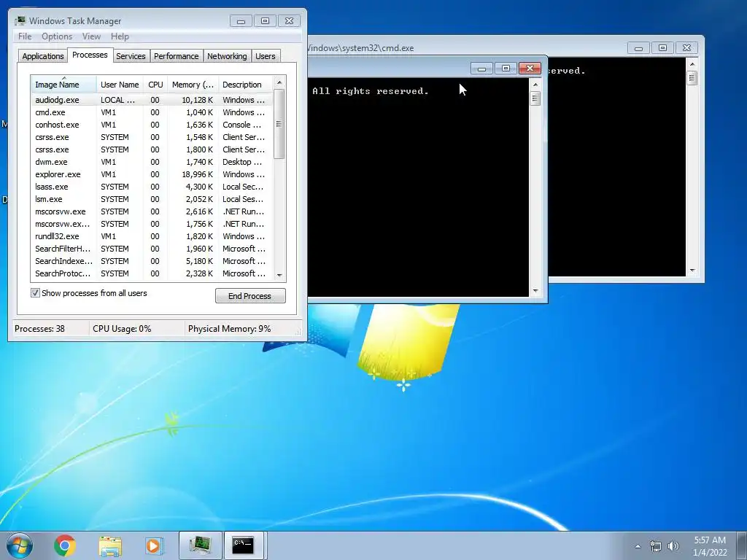This screenshot has height=560, width=747.
Task: Open the network tray icon
Action: pyautogui.click(x=656, y=546)
